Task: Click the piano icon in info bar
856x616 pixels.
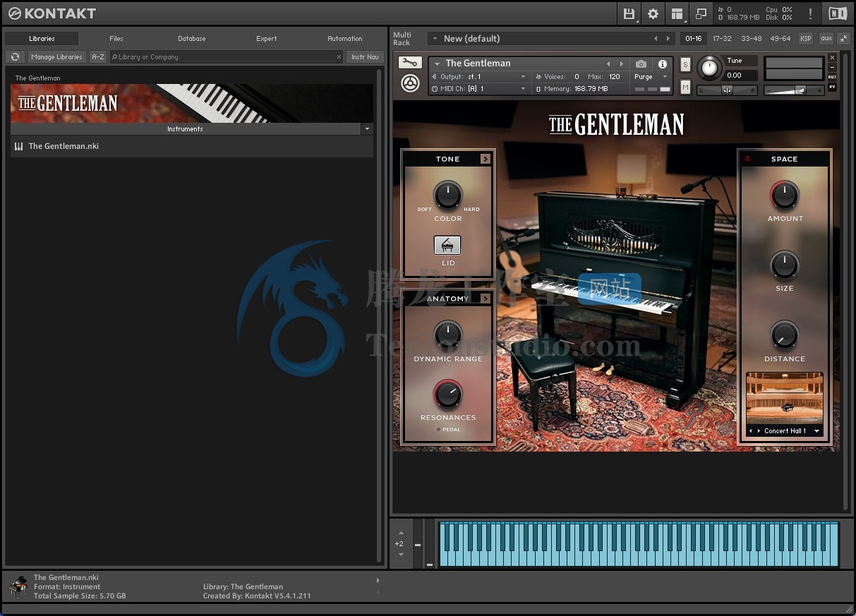Action: coord(18,586)
